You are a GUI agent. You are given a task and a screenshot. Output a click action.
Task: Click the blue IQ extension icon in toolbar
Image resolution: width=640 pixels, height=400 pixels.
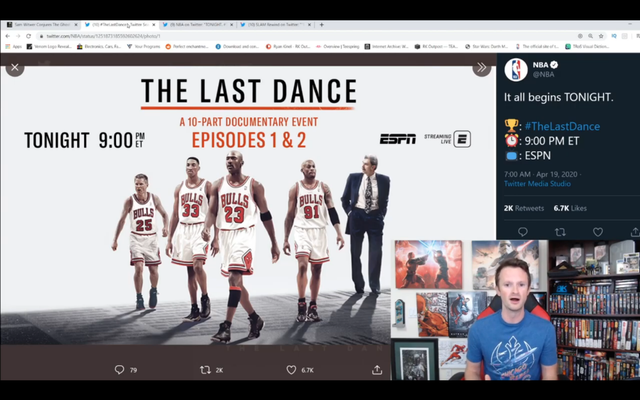pos(613,36)
